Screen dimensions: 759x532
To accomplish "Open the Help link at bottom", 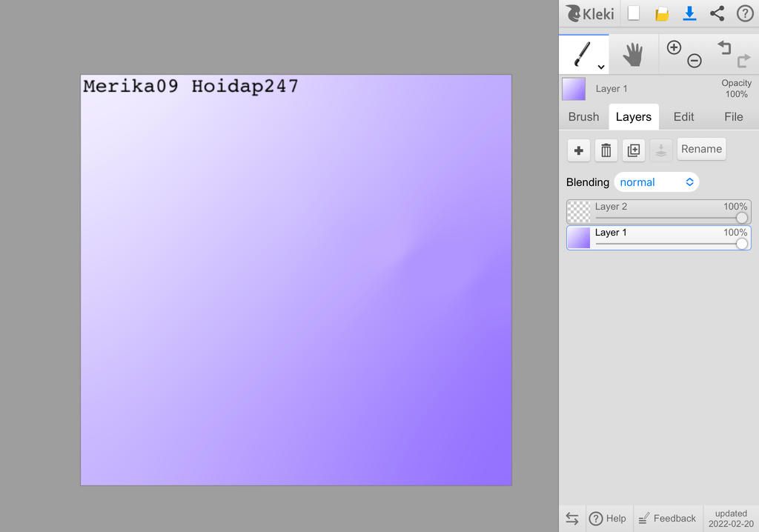I will tap(608, 519).
